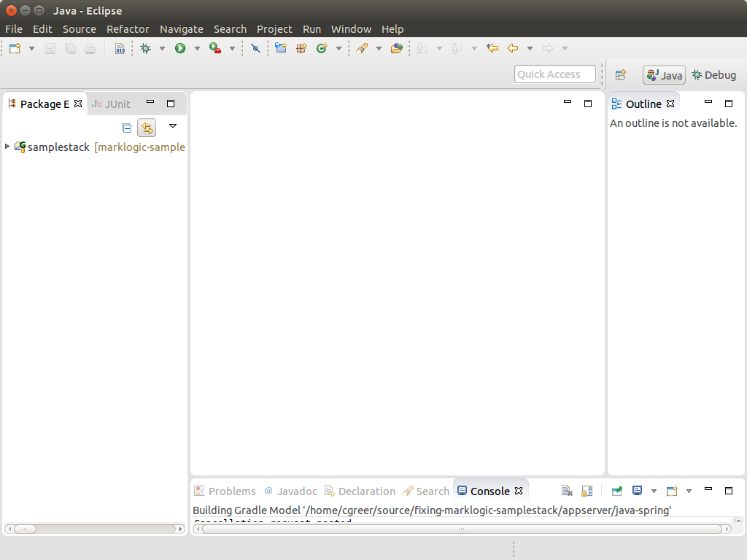This screenshot has height=560, width=747.
Task: Click the Open Task folder icon
Action: [397, 48]
